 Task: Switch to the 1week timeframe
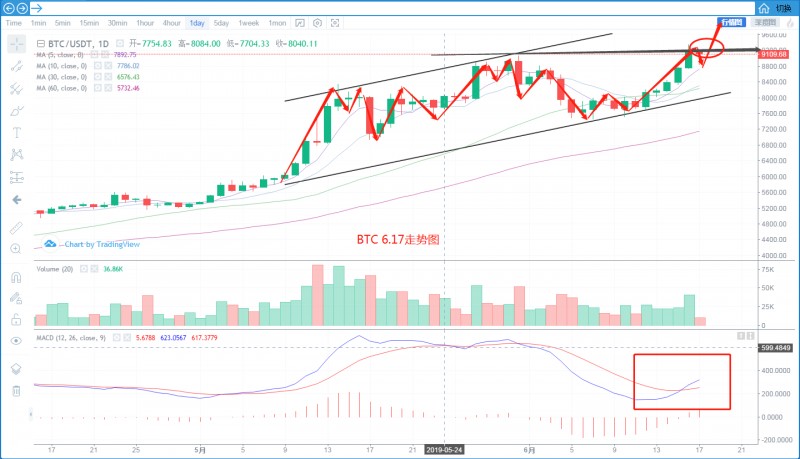click(249, 22)
